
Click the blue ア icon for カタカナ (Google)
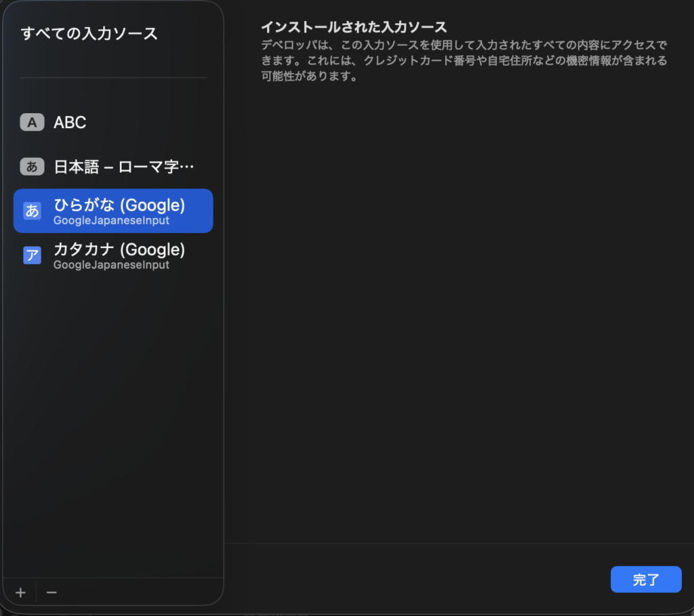pos(32,255)
